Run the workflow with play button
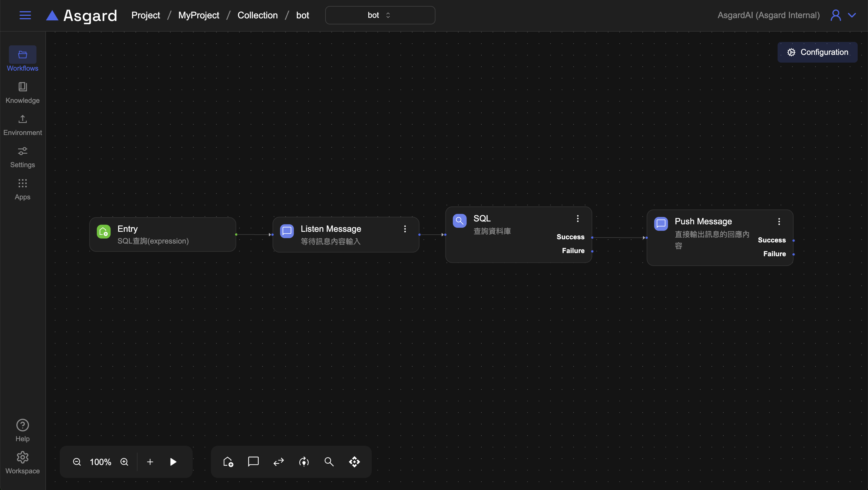 (x=173, y=462)
